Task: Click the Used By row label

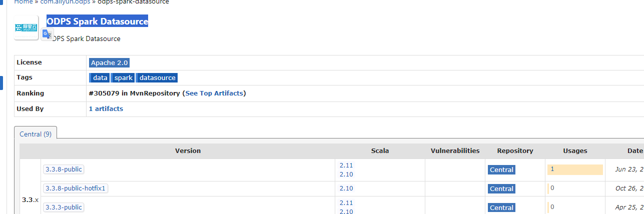Action: click(x=30, y=109)
